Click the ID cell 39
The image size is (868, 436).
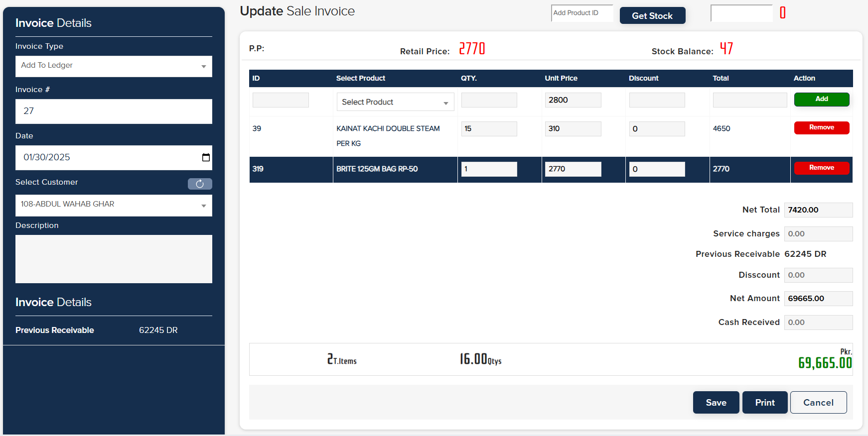click(x=257, y=128)
